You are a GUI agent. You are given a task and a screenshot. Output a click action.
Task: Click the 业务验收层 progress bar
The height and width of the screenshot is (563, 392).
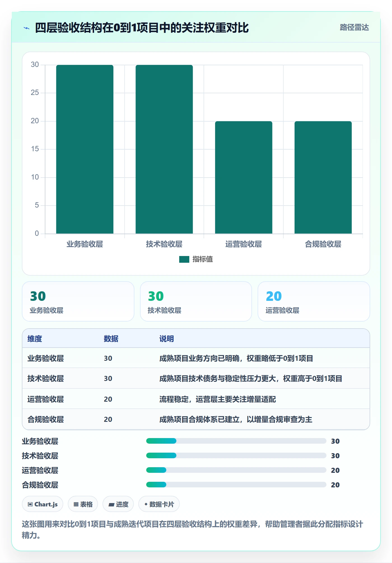(236, 441)
